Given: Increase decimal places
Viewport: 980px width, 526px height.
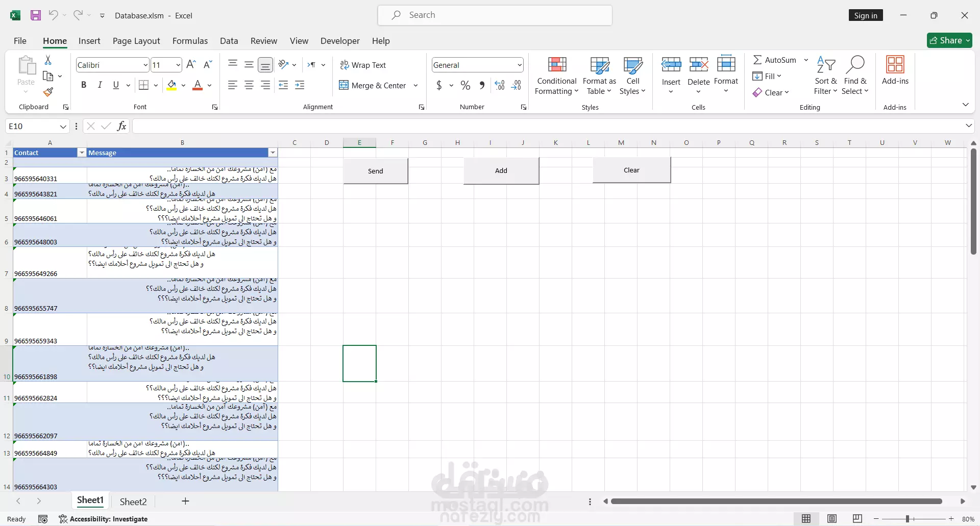Looking at the screenshot, I should [500, 85].
